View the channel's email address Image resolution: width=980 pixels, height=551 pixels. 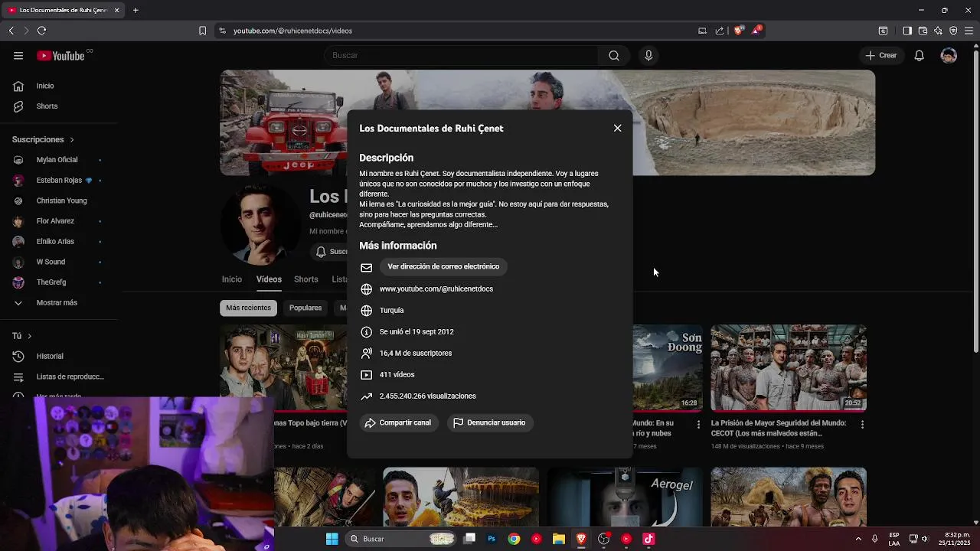443,266
